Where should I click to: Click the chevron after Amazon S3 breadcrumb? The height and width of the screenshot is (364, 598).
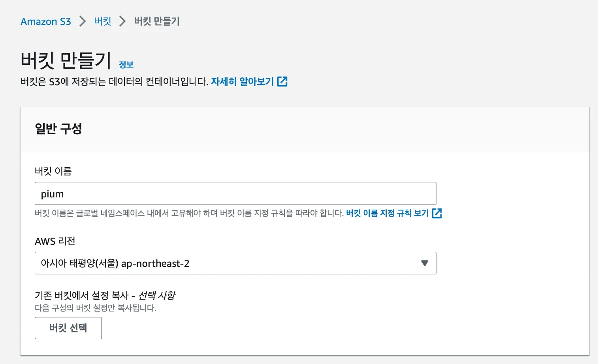pyautogui.click(x=82, y=21)
